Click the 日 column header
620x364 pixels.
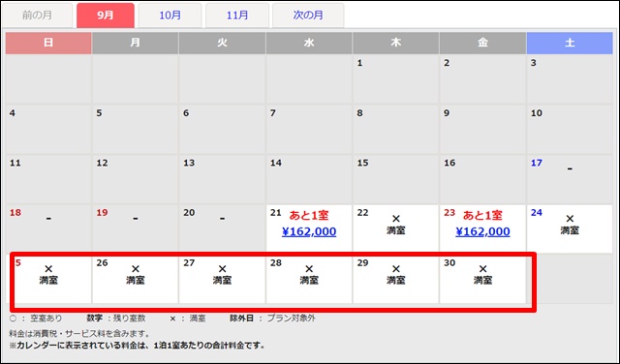point(48,43)
